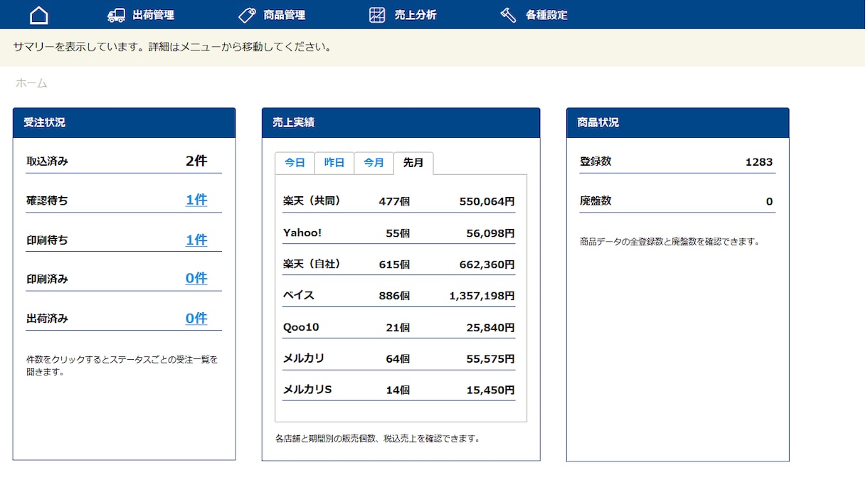Click 商品状況 panel header
Image resolution: width=868 pixels, height=502 pixels.
pos(677,123)
